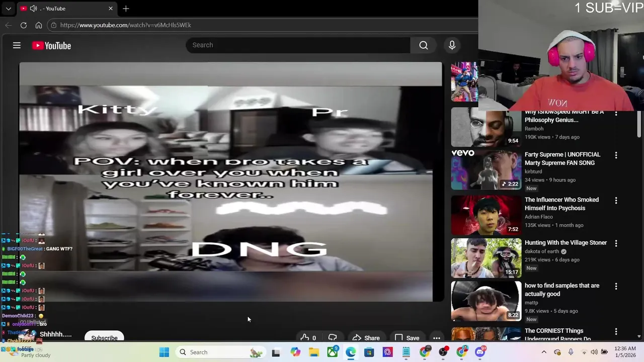Save the video to a playlist
Image resolution: width=644 pixels, height=362 pixels.
(407, 338)
